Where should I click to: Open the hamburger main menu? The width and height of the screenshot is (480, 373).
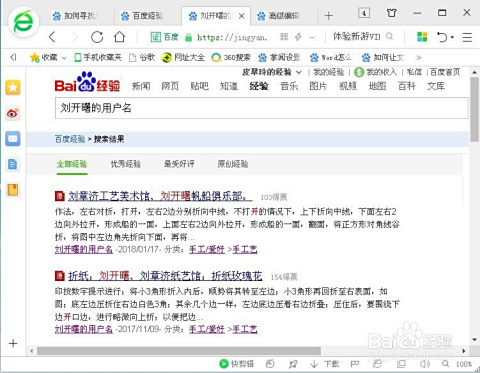tap(467, 37)
